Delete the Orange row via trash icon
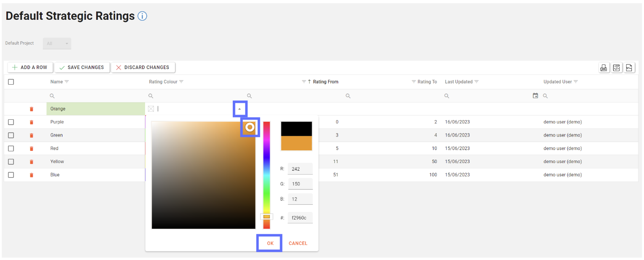The width and height of the screenshot is (644, 260). (x=31, y=109)
